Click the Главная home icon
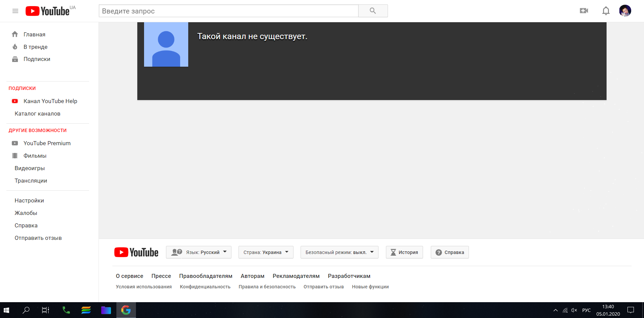644x318 pixels. pos(15,34)
